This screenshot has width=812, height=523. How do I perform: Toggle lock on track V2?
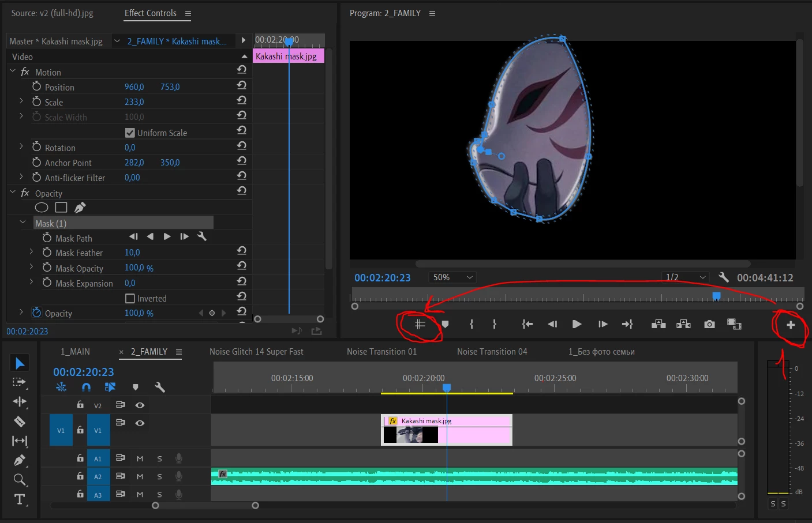pyautogui.click(x=80, y=405)
